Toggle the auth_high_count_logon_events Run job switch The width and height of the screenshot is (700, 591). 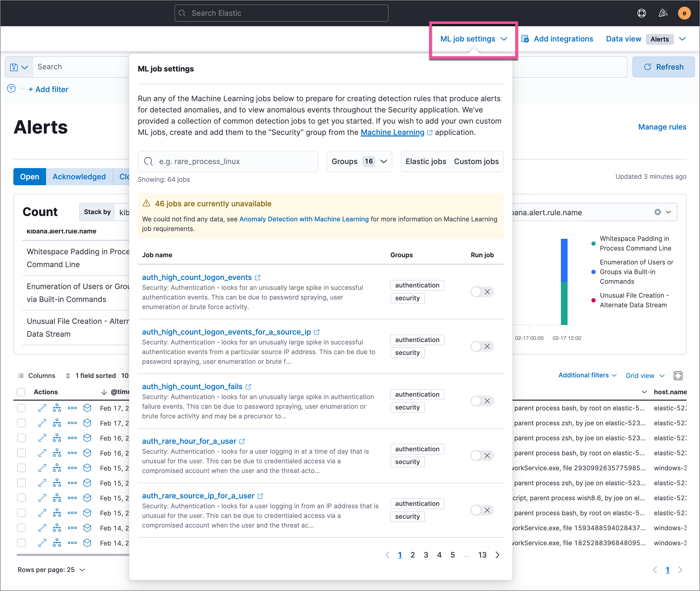coord(481,291)
